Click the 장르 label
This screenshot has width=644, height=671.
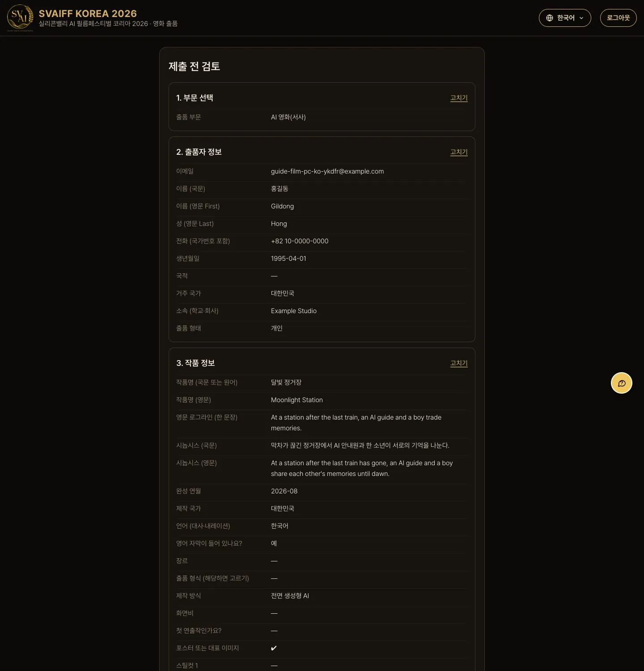click(182, 561)
